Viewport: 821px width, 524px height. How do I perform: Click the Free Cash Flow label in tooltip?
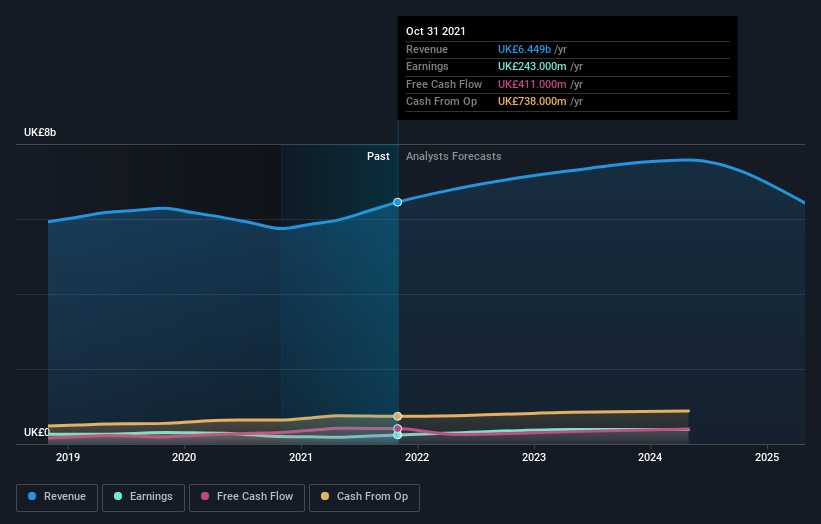(x=444, y=84)
